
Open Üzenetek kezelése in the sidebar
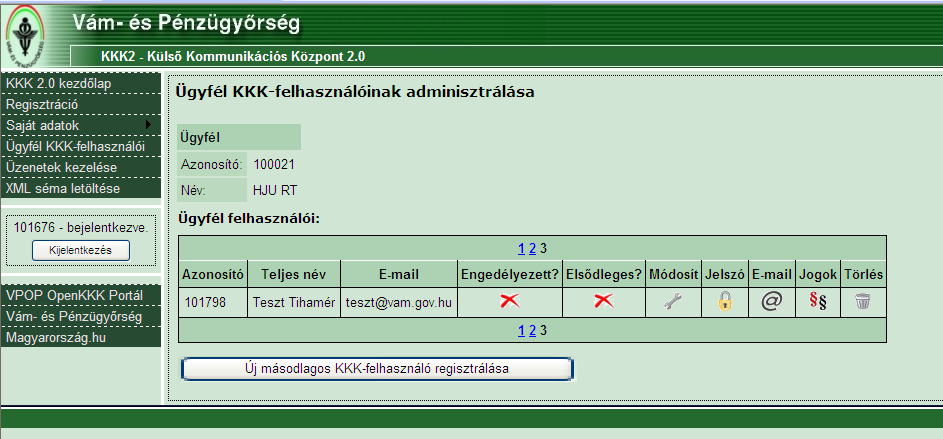click(81, 167)
